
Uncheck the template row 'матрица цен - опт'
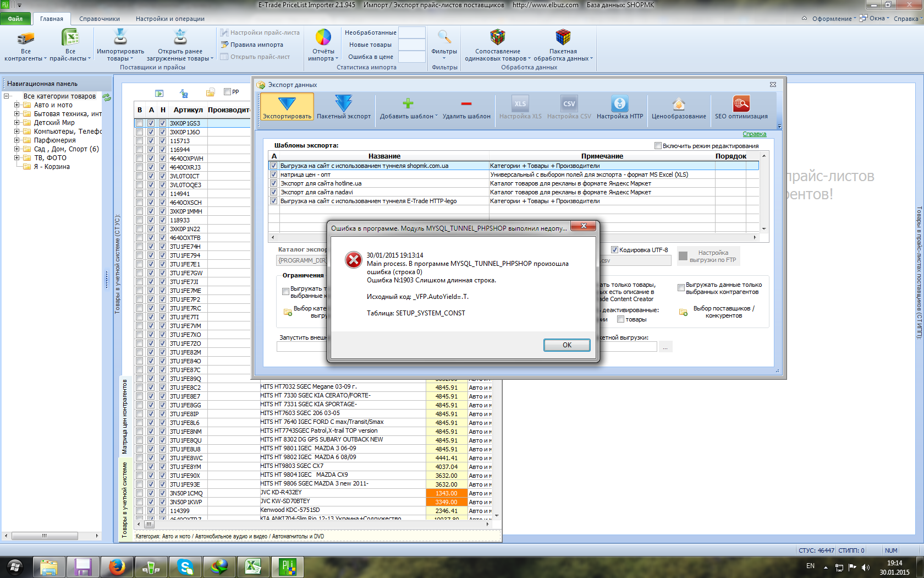coord(273,175)
